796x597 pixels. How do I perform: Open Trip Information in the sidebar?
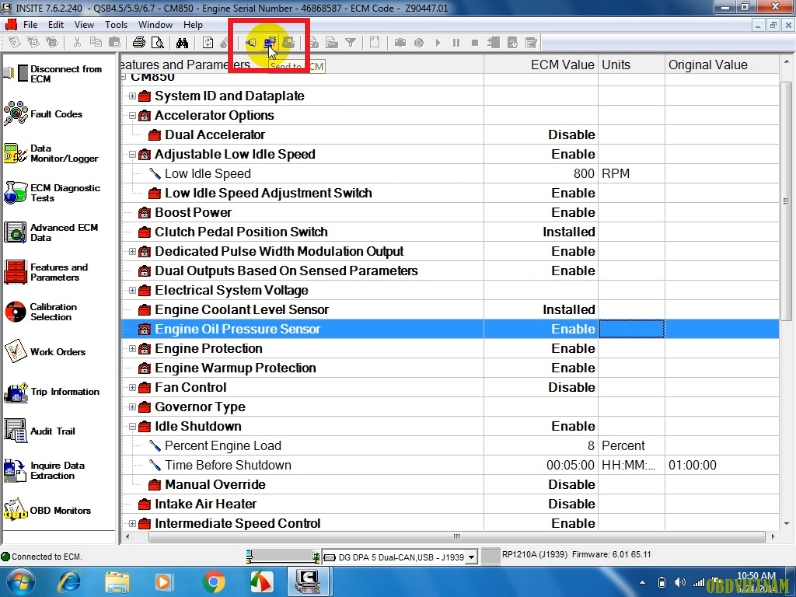coord(51,391)
